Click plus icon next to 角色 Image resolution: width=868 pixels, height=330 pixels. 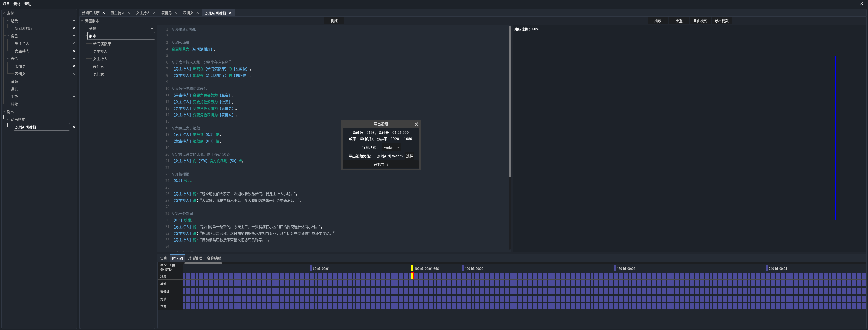coord(74,36)
